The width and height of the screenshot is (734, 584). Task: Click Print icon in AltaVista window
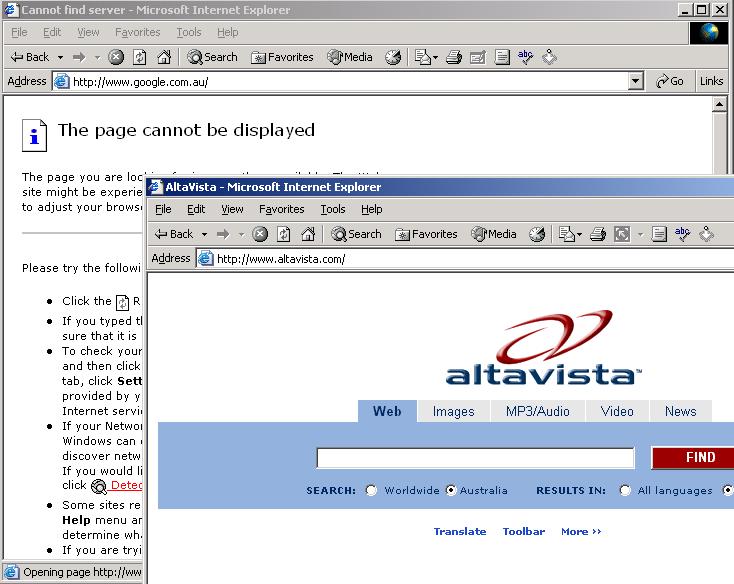pyautogui.click(x=598, y=234)
